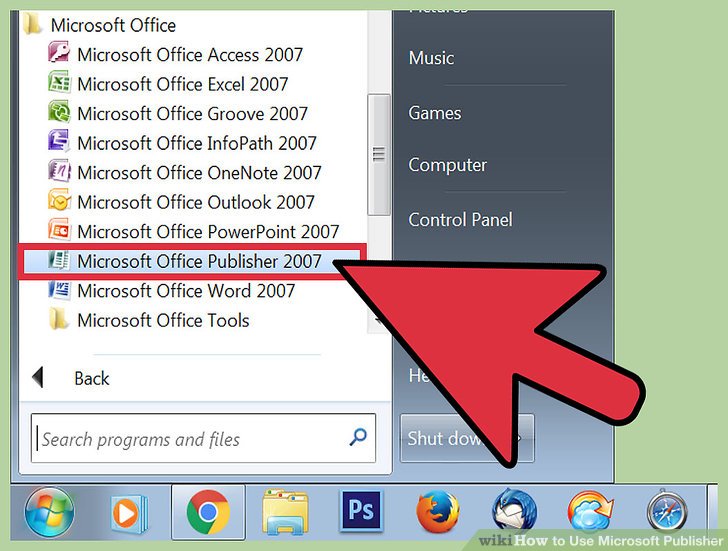Go Back to previous menu

point(91,378)
